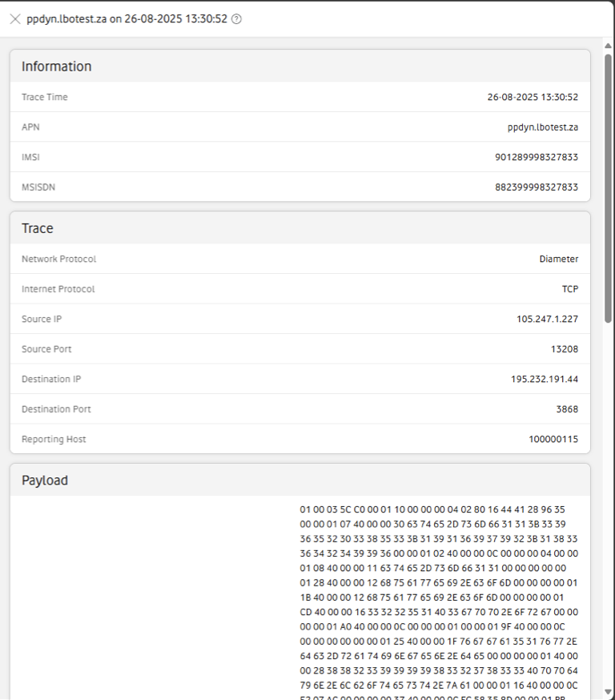Click the Destination Port value 3868
This screenshot has width=615, height=700.
pos(565,409)
